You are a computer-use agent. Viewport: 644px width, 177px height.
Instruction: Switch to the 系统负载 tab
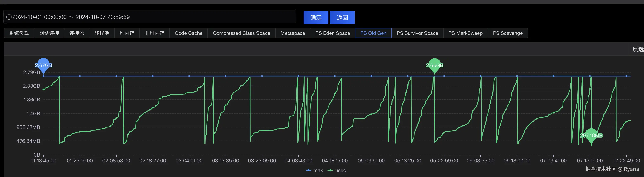click(19, 33)
